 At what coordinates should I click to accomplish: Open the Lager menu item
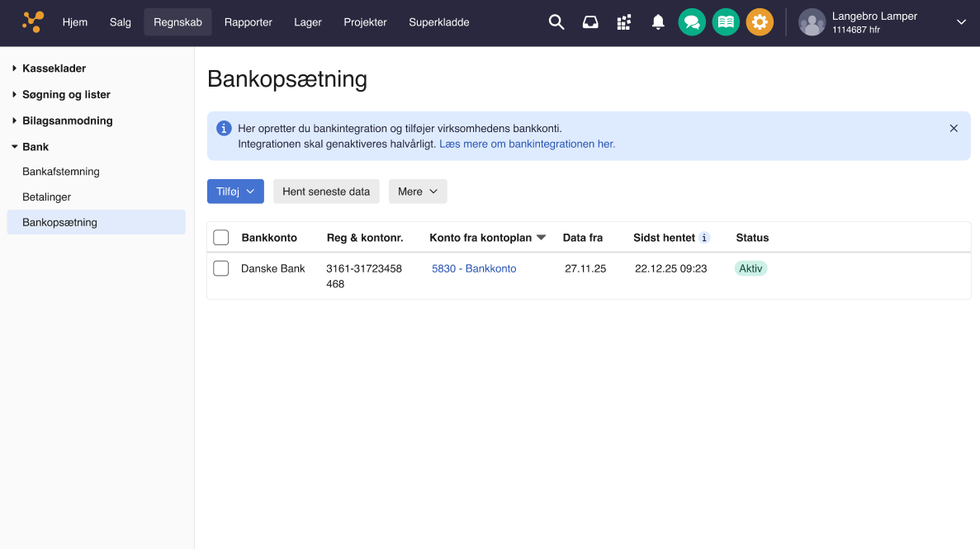point(307,22)
